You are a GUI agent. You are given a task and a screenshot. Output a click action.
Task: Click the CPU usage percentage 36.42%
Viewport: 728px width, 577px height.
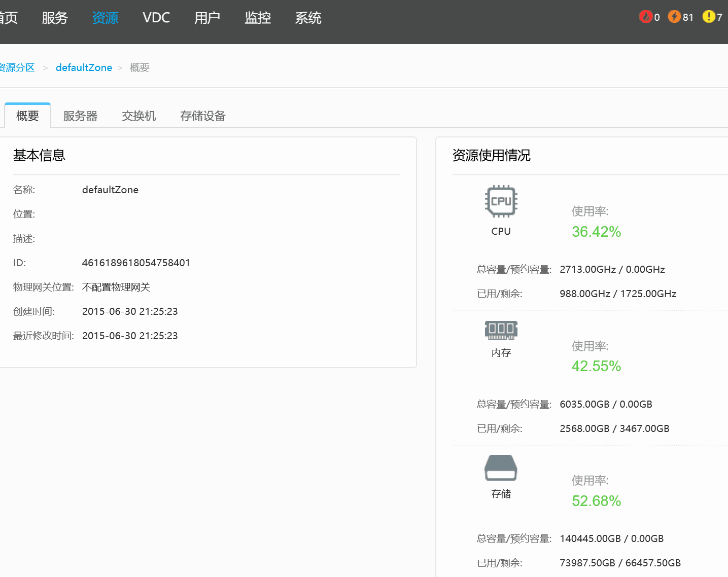coord(596,232)
